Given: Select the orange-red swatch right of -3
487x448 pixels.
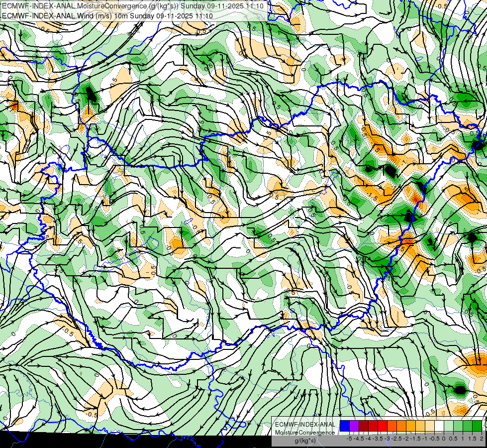Looking at the screenshot, I should (x=392, y=426).
